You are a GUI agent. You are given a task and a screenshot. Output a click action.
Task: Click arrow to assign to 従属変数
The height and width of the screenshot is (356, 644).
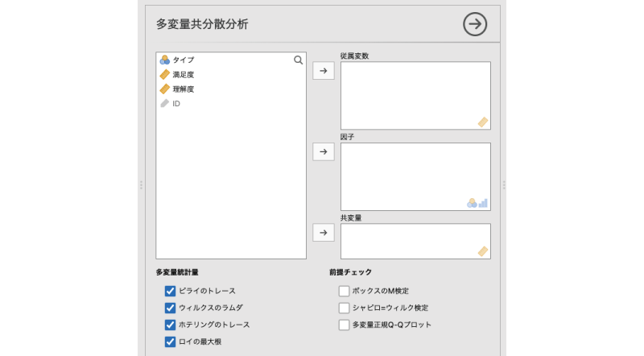coord(323,71)
